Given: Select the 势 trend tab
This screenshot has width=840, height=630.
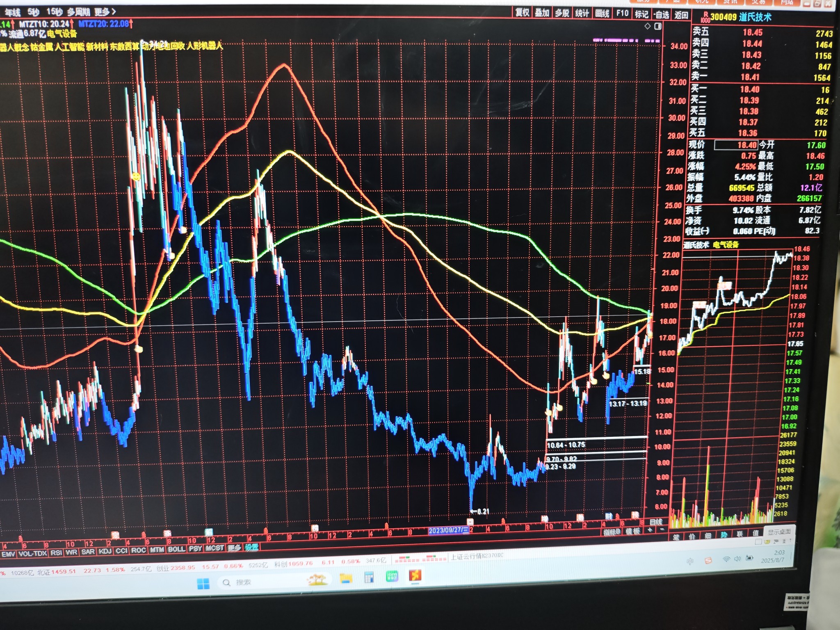Looking at the screenshot, I should 724,534.
